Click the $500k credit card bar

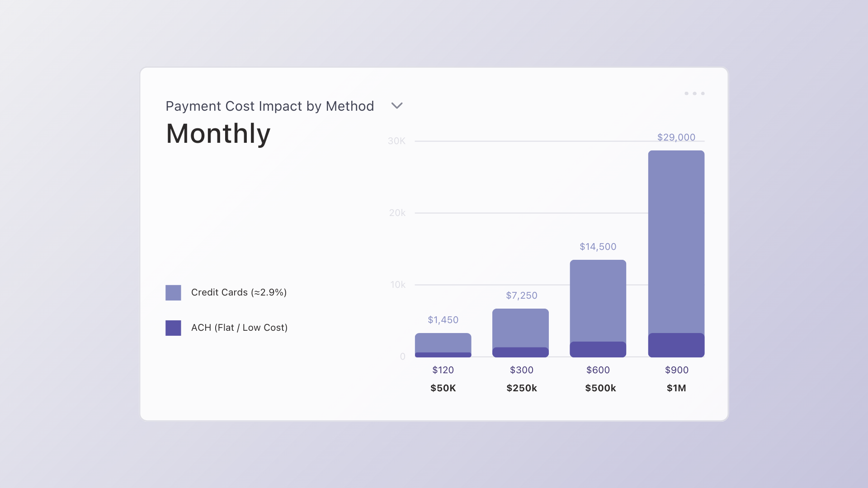(598, 300)
